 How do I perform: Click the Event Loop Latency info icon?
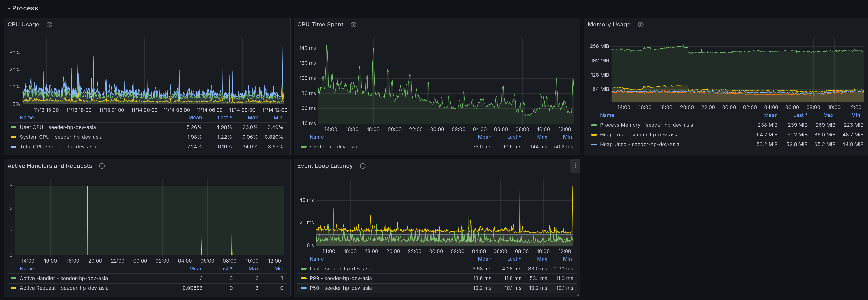363,166
